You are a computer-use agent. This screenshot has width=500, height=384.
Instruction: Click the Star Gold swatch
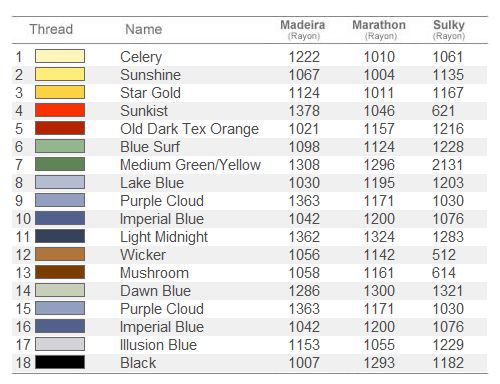[60, 92]
